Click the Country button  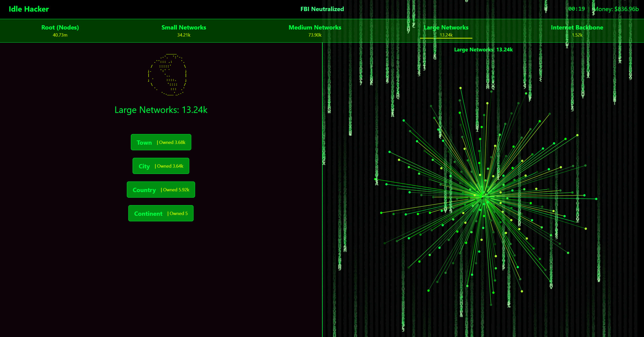point(161,190)
